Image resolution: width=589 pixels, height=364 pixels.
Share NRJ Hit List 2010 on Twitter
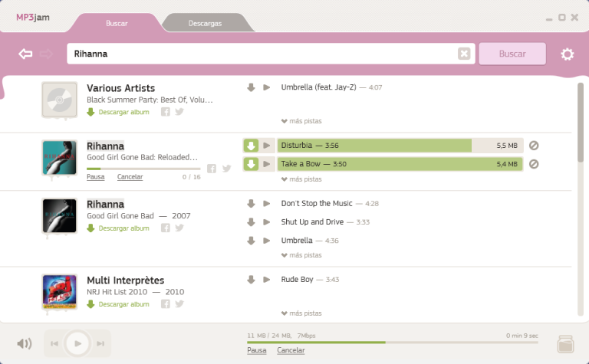[179, 303]
